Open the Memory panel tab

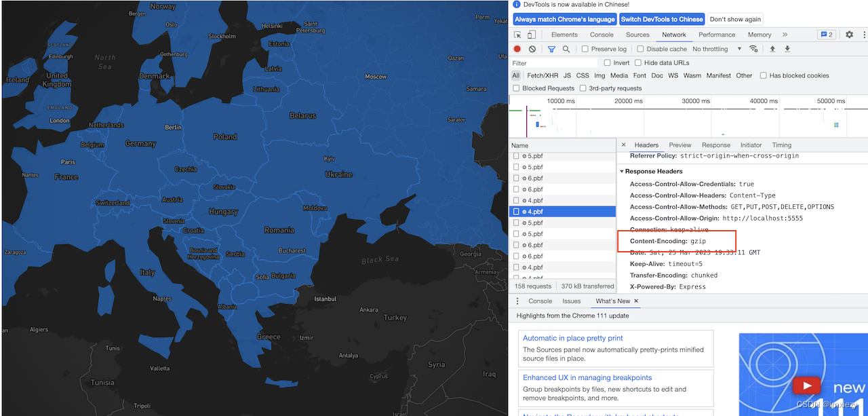(x=759, y=35)
